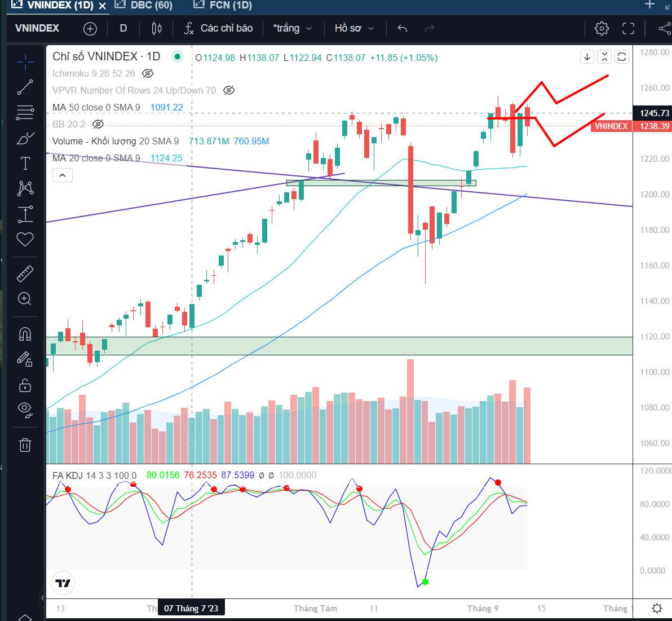The width and height of the screenshot is (672, 621).
Task: Open chart settings gear icon
Action: click(602, 29)
